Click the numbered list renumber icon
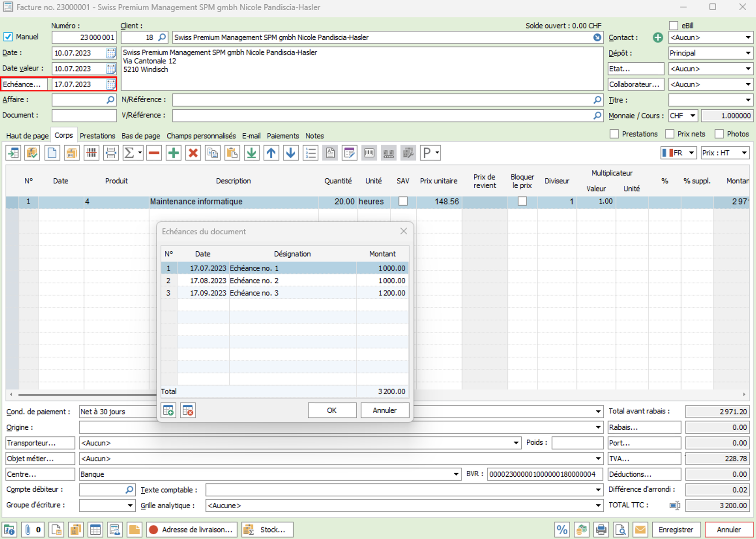The image size is (756, 539). (310, 153)
